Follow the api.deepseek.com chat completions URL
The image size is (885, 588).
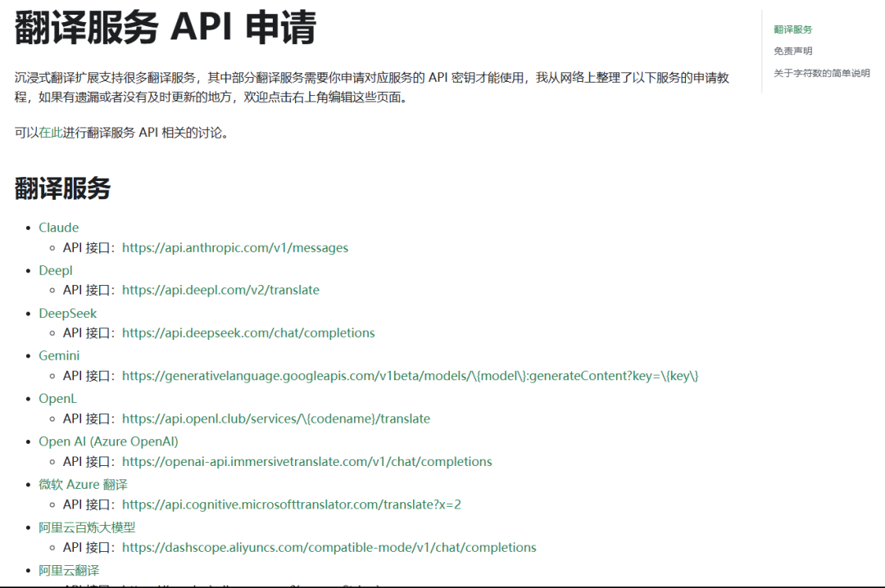coord(248,333)
